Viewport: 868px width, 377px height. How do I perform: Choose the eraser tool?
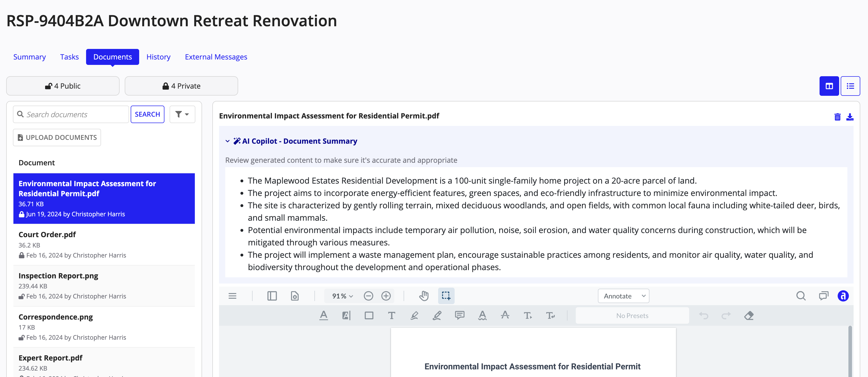[x=749, y=315]
